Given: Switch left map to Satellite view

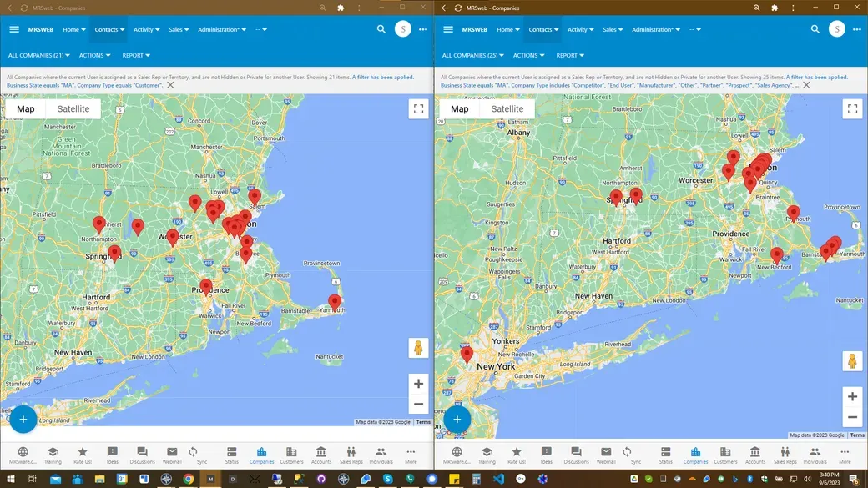Looking at the screenshot, I should tap(73, 108).
